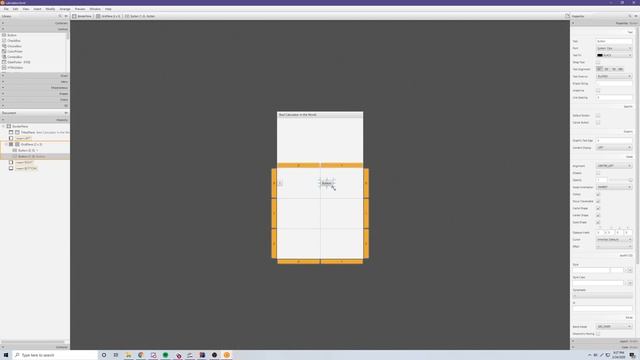640x360 pixels.
Task: Toggle the Wrap Text checkbox
Action: click(598, 62)
